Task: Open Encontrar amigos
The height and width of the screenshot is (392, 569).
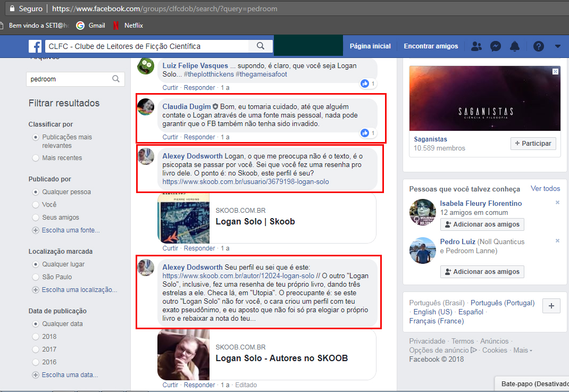Action: pyautogui.click(x=431, y=46)
